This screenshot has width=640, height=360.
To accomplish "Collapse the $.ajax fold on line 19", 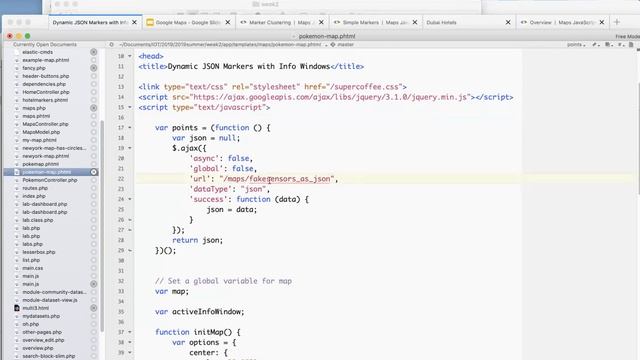I will (x=130, y=148).
